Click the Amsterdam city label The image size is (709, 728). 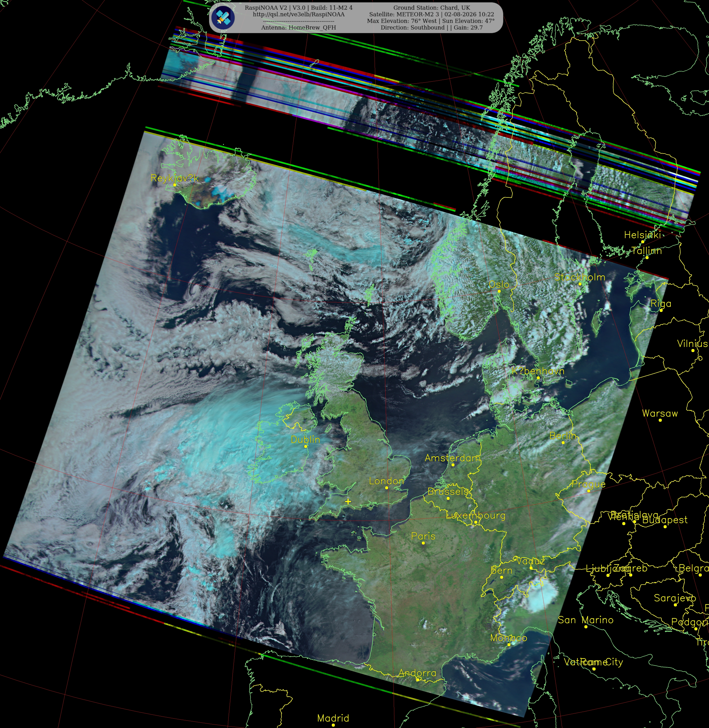click(453, 458)
